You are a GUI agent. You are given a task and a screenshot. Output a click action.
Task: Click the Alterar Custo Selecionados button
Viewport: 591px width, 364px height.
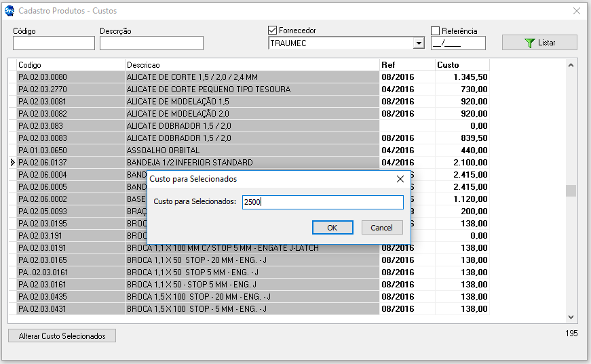pyautogui.click(x=62, y=336)
